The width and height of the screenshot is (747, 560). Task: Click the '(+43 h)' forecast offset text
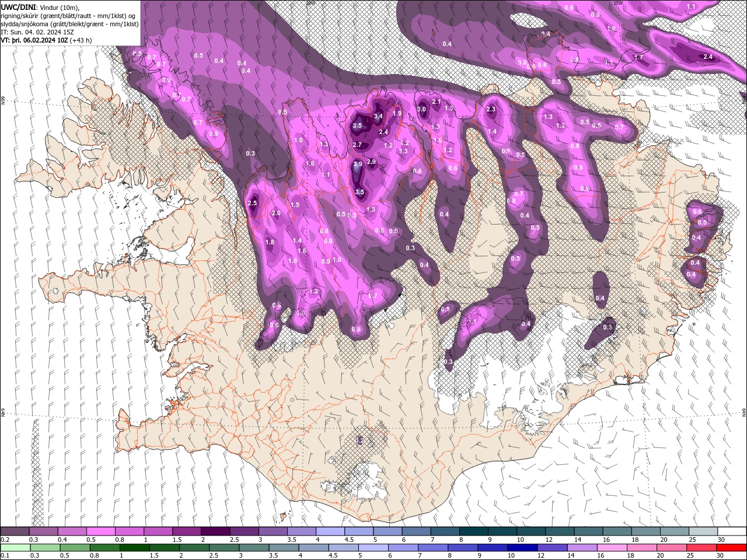81,40
